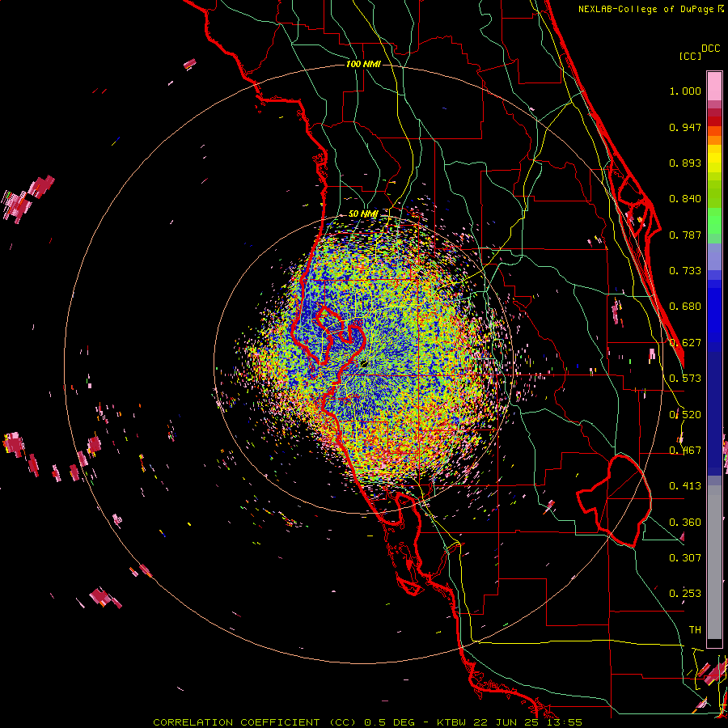This screenshot has width=728, height=728.
Task: Click the 0.253 scale value
Action: coord(685,594)
